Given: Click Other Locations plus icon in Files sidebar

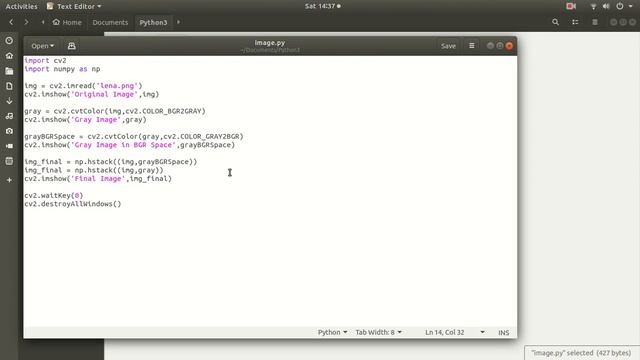Looking at the screenshot, I should [x=9, y=180].
